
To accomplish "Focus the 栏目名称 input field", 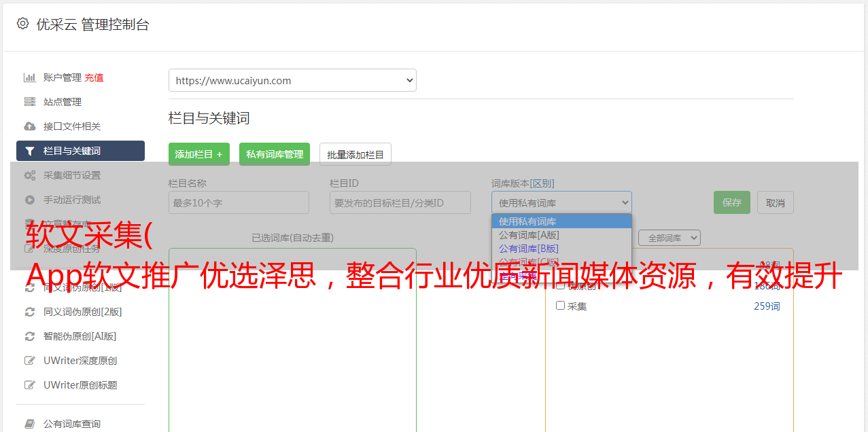I will pyautogui.click(x=239, y=202).
